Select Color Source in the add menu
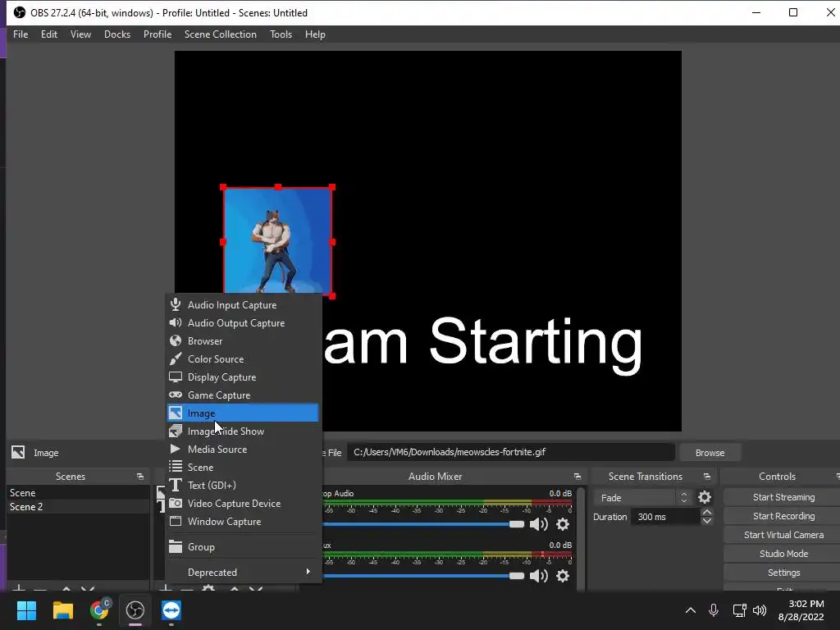 242,359
